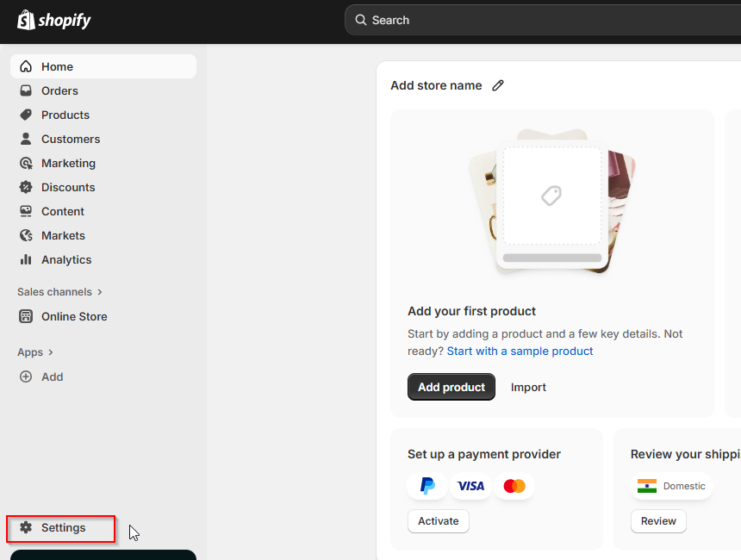Click the pencil icon beside Add store name
This screenshot has width=741, height=560.
[x=498, y=85]
